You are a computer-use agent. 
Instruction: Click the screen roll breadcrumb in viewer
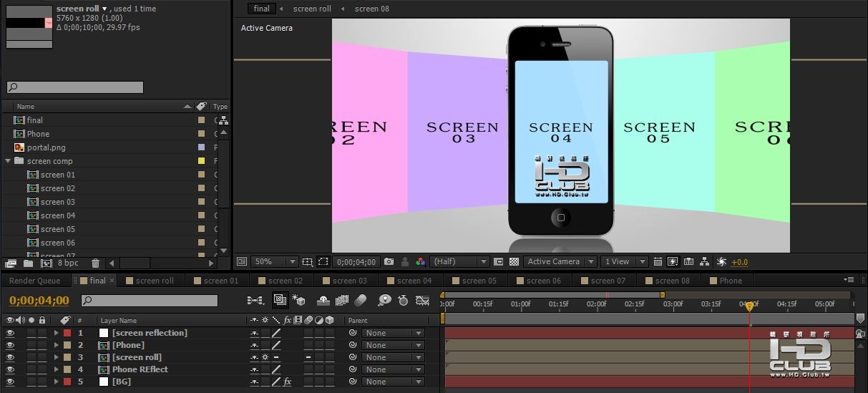point(312,9)
